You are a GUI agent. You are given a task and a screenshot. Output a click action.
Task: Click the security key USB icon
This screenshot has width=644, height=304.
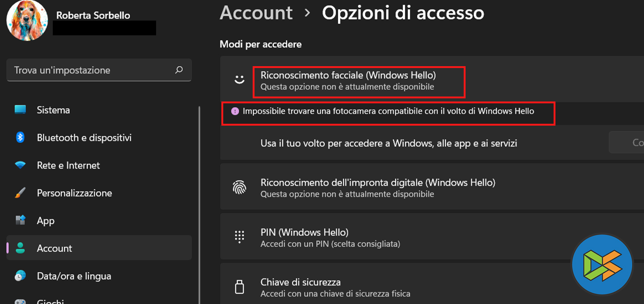click(x=240, y=287)
